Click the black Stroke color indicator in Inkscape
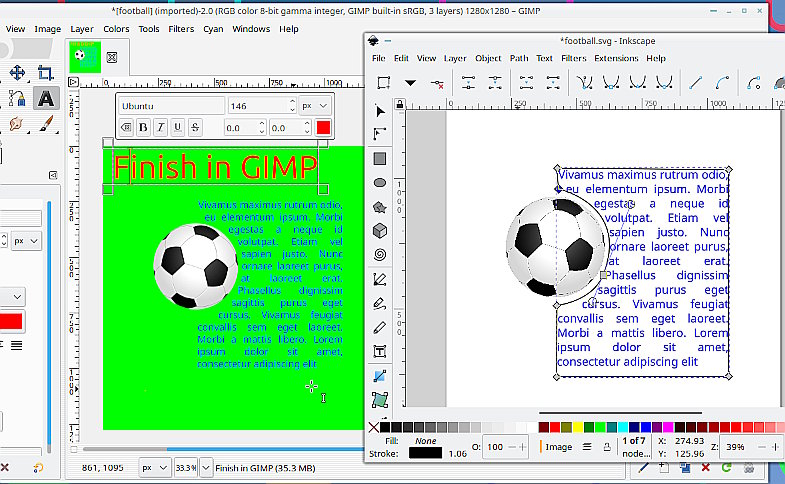 [x=425, y=453]
